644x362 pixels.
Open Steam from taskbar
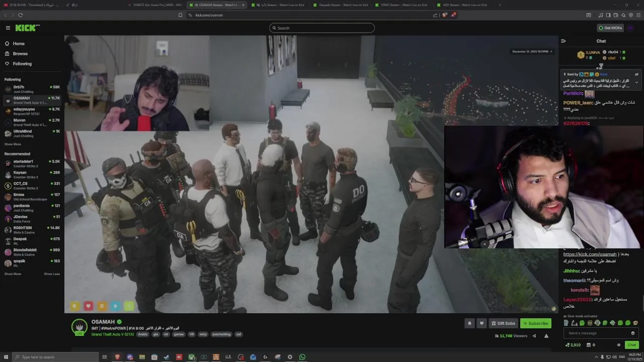click(x=167, y=357)
